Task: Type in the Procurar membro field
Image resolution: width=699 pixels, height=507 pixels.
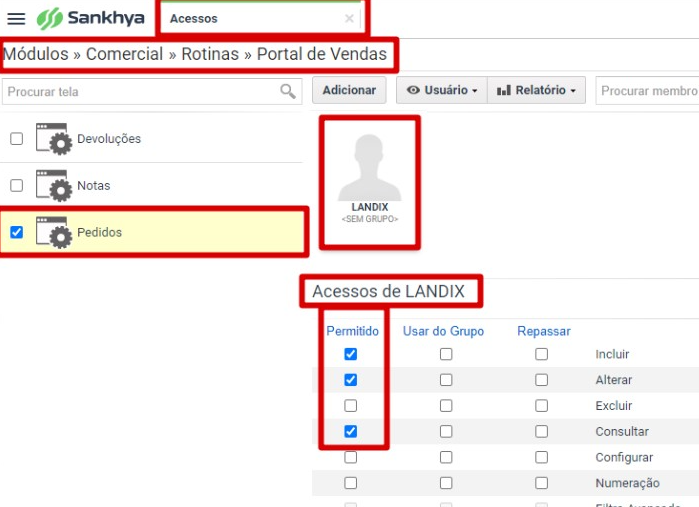Action: 648,91
